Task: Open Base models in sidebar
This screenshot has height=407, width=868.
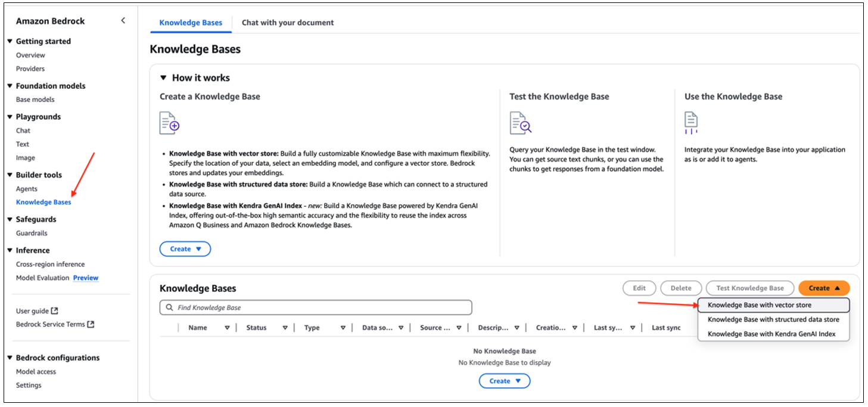Action: pyautogui.click(x=35, y=100)
